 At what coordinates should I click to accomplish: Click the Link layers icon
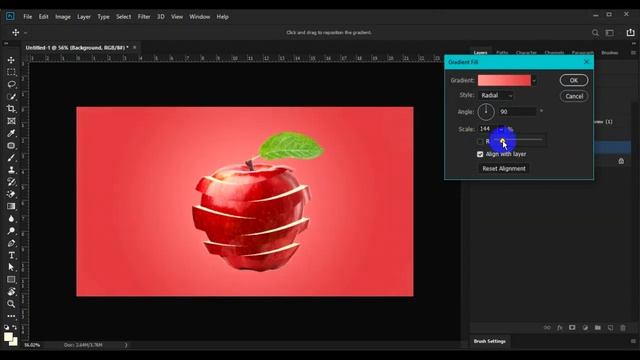(547, 328)
